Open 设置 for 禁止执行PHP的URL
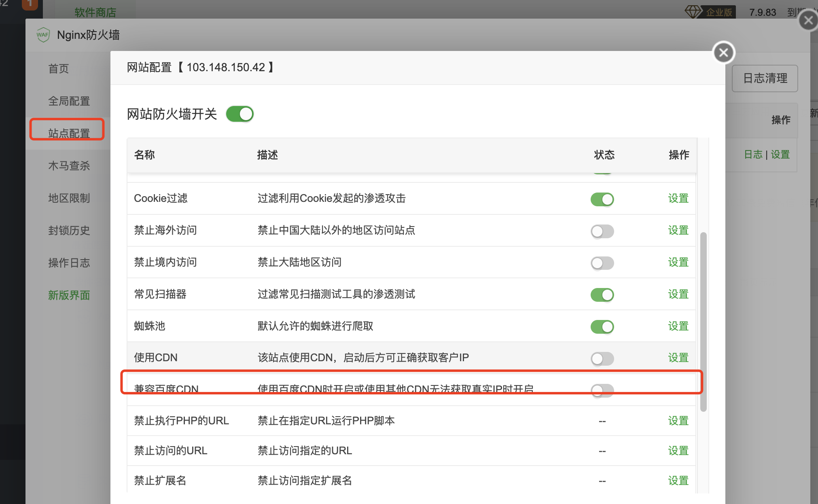Viewport: 818px width, 504px height. coord(678,421)
